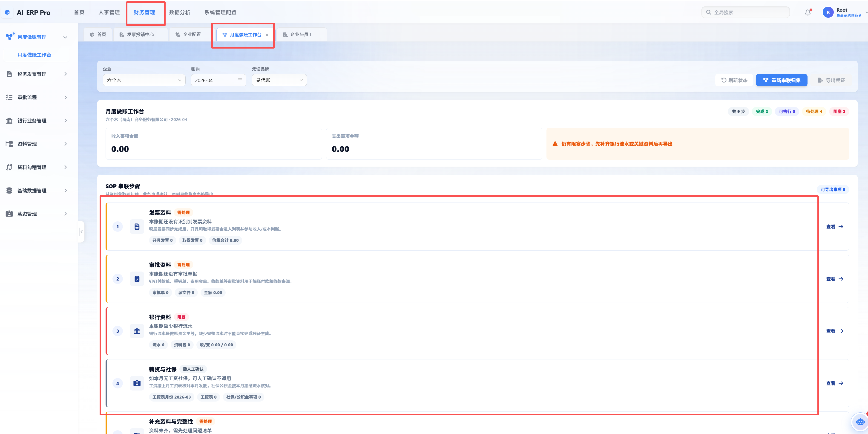Close the 月度做账工作台 tab
This screenshot has width=868, height=434.
(x=267, y=35)
